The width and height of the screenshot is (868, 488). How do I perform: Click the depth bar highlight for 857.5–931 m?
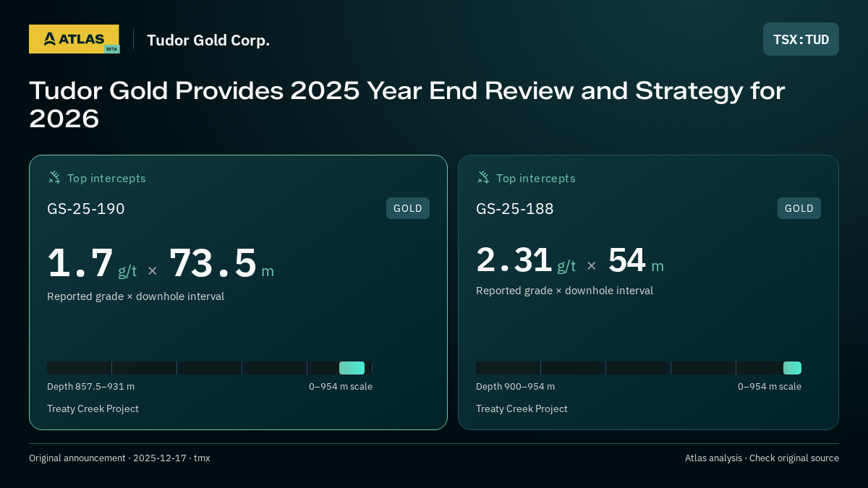(x=352, y=368)
